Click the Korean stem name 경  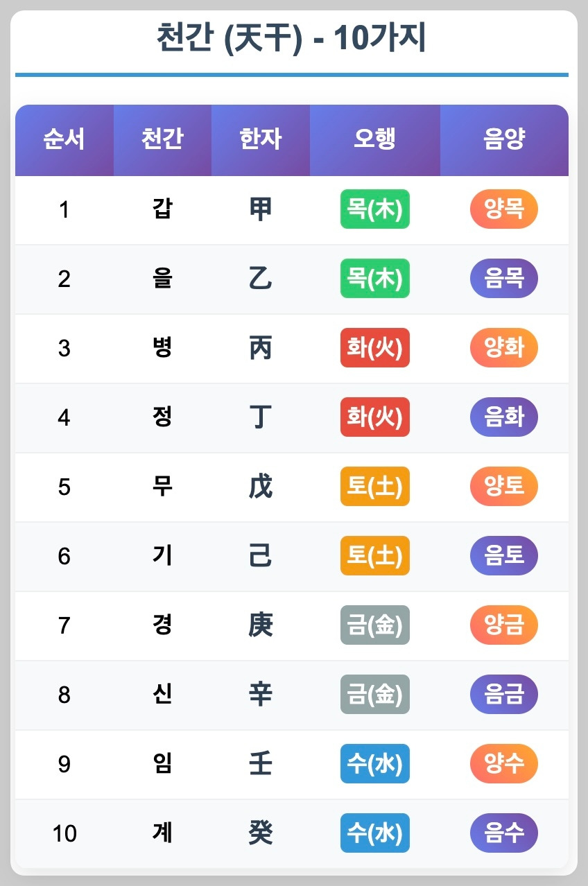162,625
